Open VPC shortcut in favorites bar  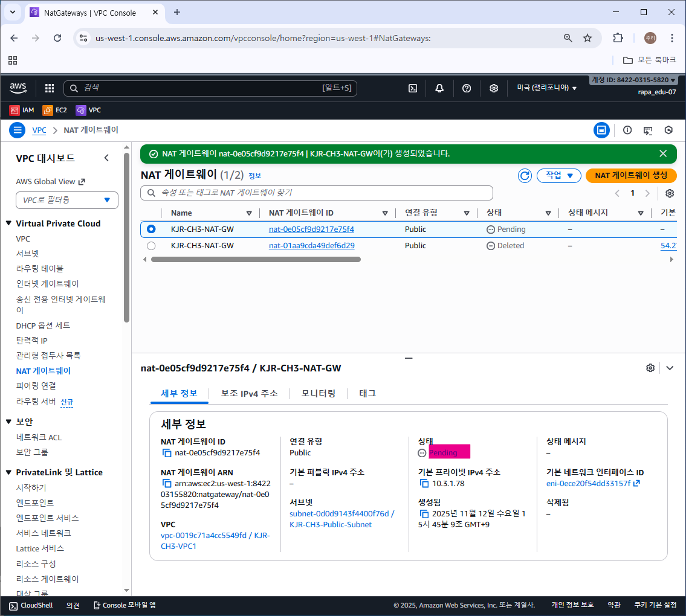[88, 110]
